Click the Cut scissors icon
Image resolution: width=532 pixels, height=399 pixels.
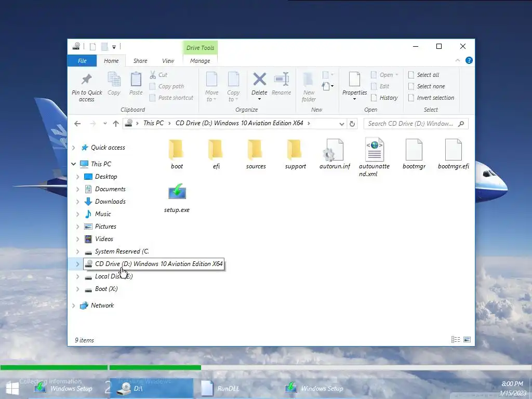[x=153, y=75]
